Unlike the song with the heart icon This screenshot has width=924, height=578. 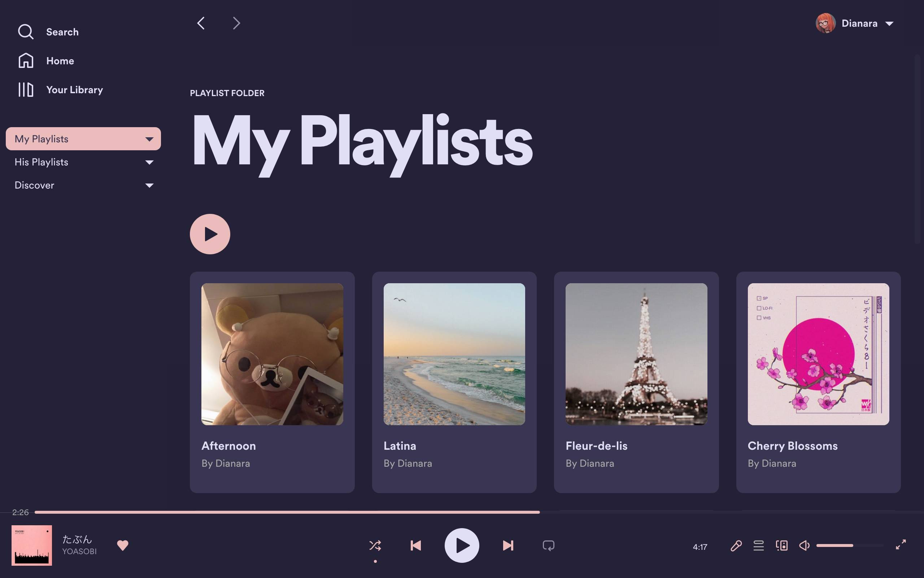pos(123,545)
